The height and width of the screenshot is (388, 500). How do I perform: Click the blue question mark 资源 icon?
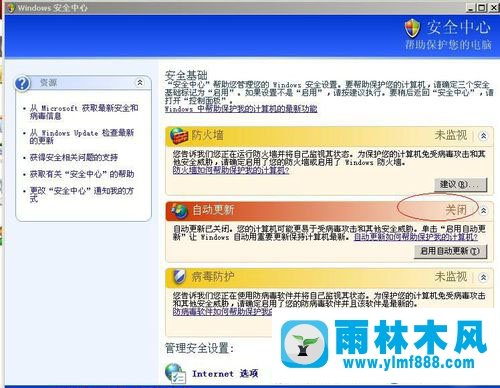point(22,83)
